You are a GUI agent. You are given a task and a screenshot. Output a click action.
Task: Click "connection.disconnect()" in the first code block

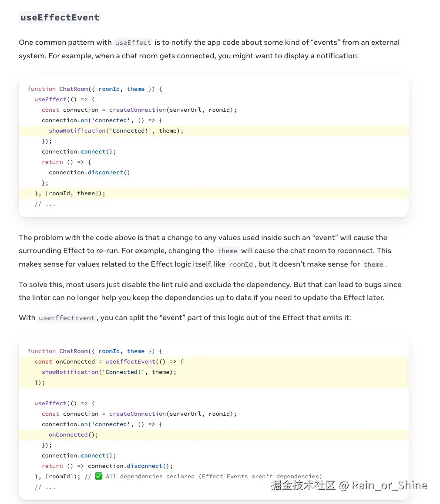(89, 172)
